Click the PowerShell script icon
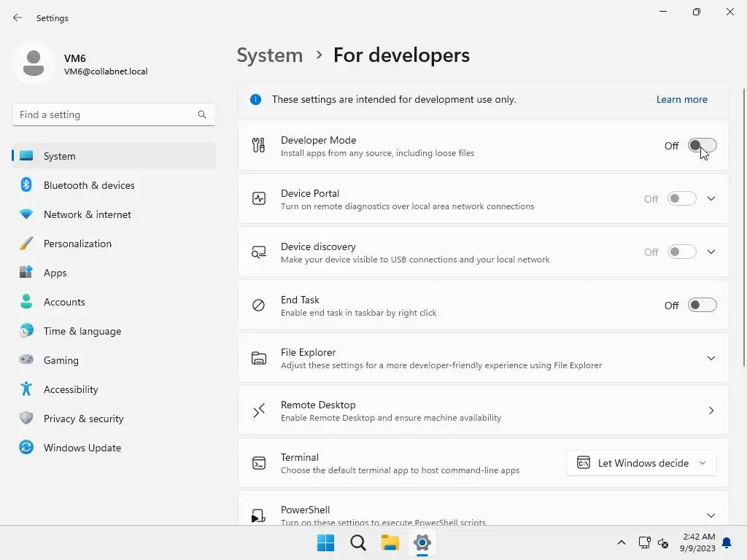 click(x=259, y=516)
